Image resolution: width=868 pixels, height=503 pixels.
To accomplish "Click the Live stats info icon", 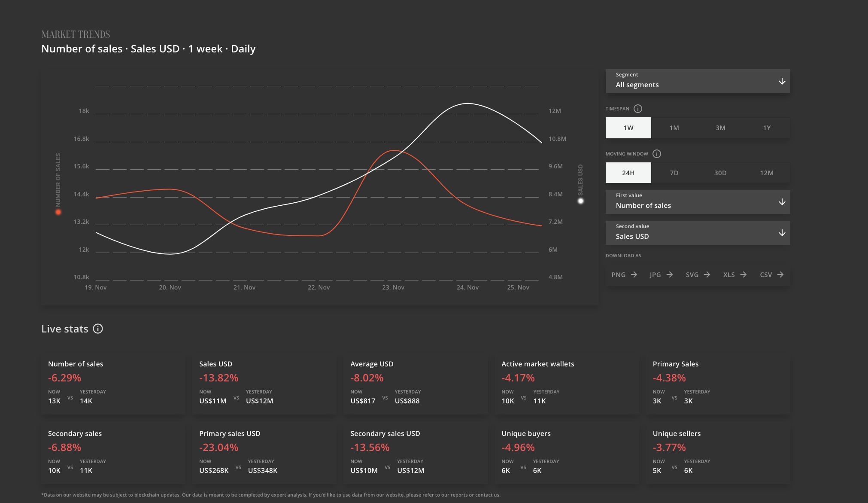I will tap(98, 329).
